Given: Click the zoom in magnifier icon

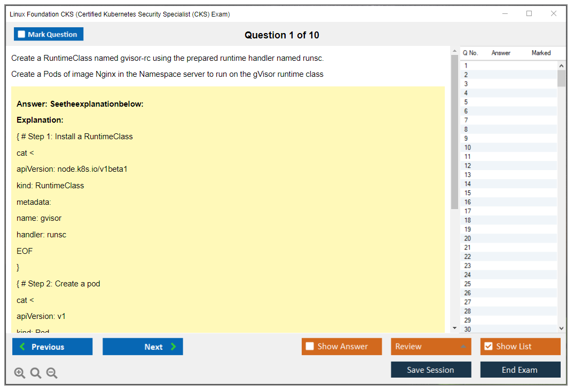Looking at the screenshot, I should [x=19, y=373].
